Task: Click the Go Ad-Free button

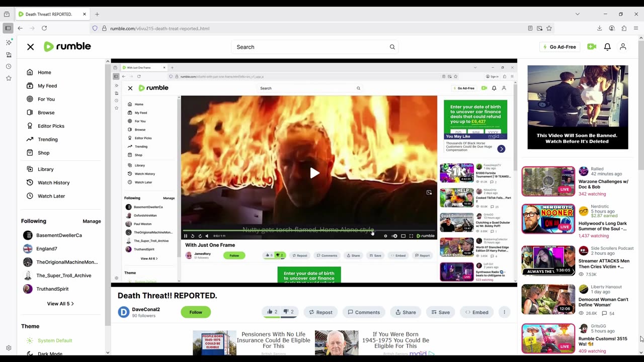Action: click(x=559, y=47)
